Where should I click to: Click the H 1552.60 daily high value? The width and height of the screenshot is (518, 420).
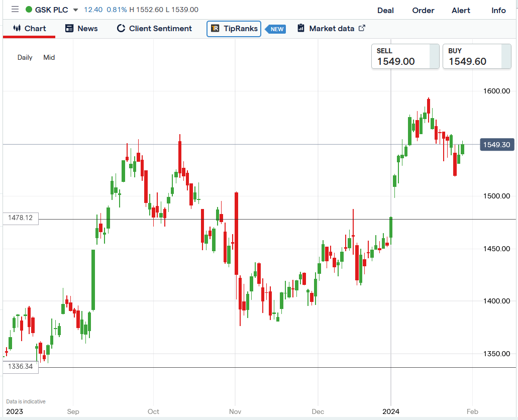(146, 10)
